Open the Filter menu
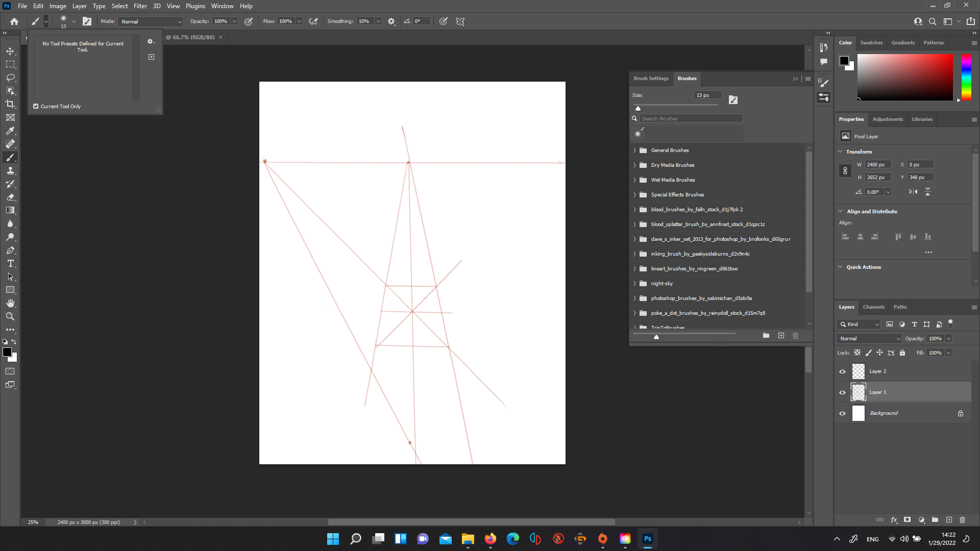 pyautogui.click(x=140, y=6)
